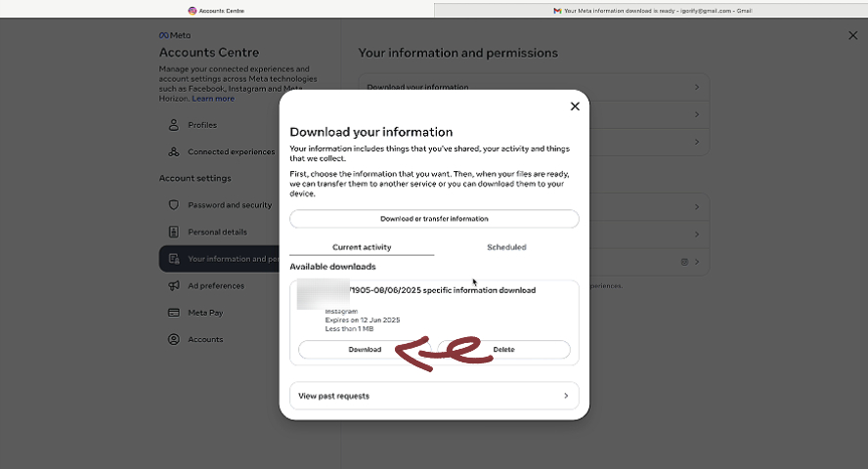Click the Download button for available download
The width and height of the screenshot is (868, 469).
point(365,350)
